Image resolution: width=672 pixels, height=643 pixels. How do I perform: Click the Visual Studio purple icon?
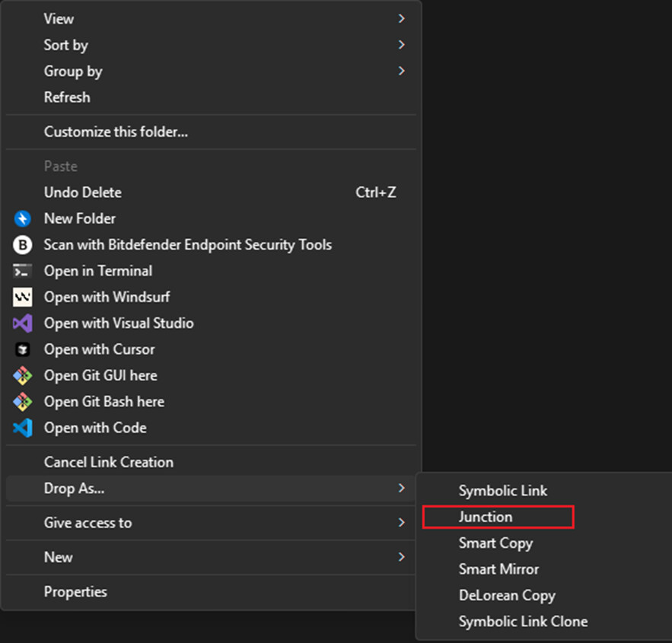click(22, 323)
